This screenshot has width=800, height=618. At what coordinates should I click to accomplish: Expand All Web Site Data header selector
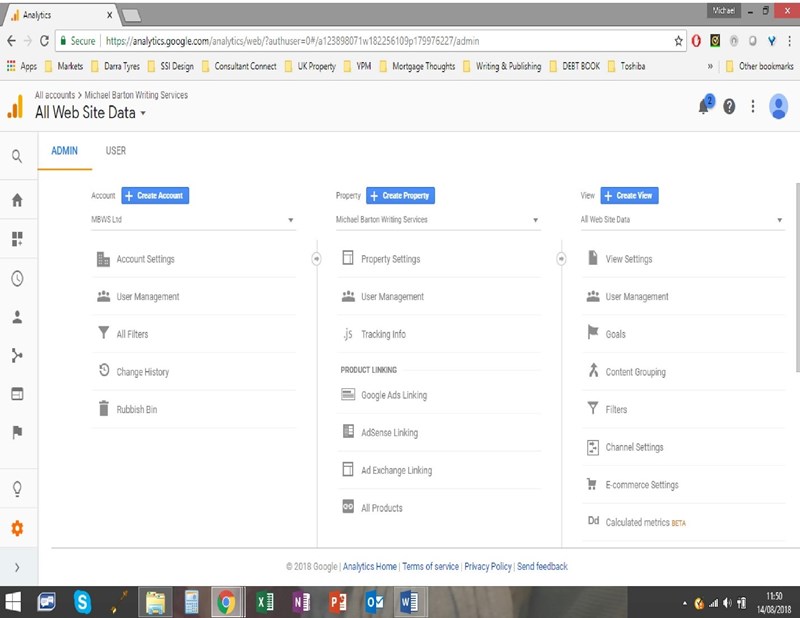coord(90,112)
